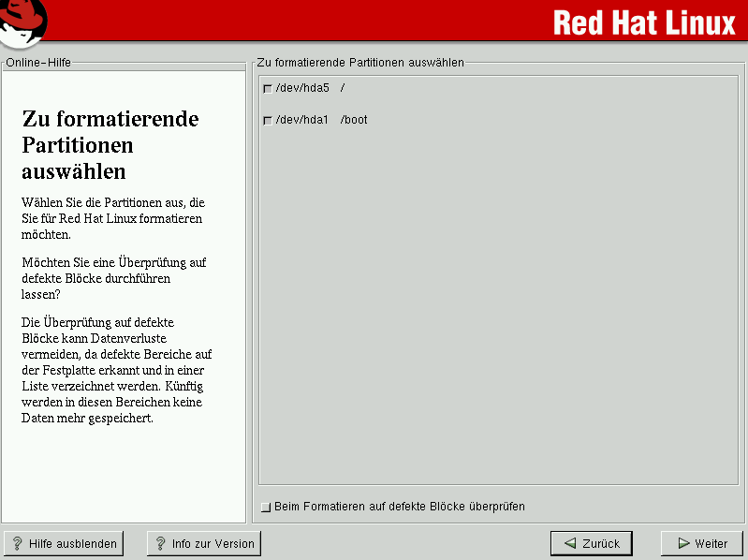Click the question mark icon on Info zur Version
Image resolution: width=748 pixels, height=560 pixels.
tap(160, 544)
